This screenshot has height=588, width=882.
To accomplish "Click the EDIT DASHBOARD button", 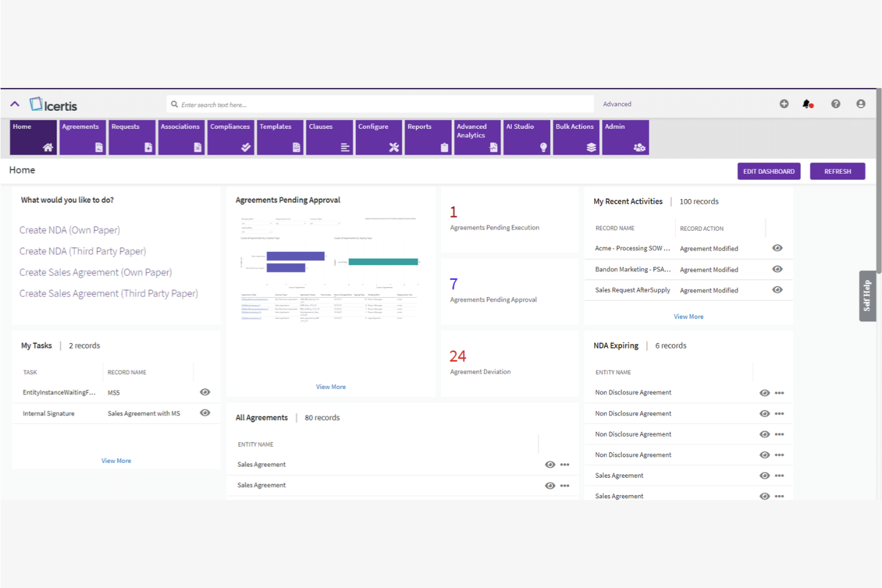I will pos(769,171).
